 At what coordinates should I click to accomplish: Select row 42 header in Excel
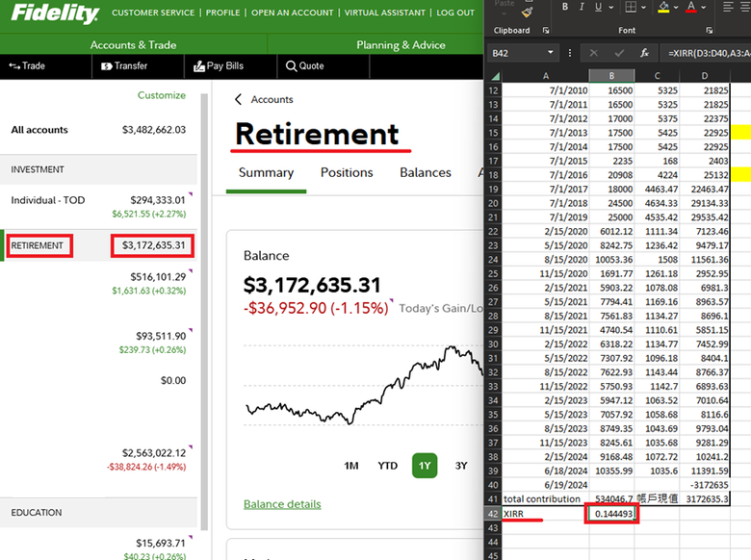point(494,514)
